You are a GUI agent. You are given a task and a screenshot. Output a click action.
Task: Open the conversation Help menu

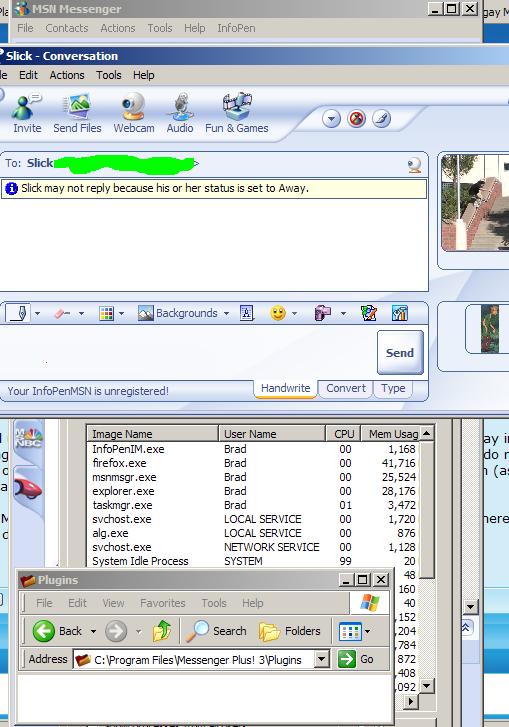[144, 75]
